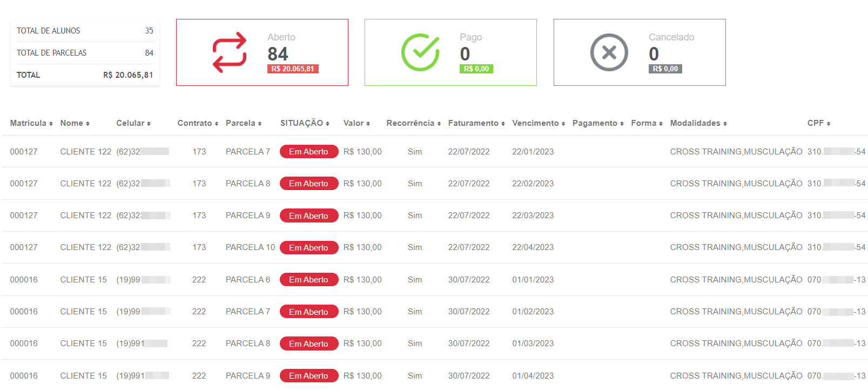Click contrato 173 in the PARCELA 10 row

pyautogui.click(x=199, y=247)
